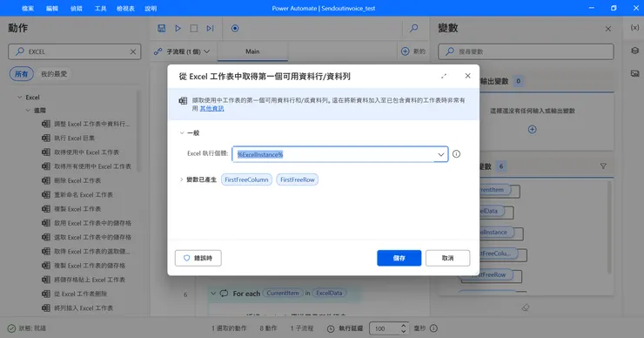Viewport: 644px width, 338px height.
Task: Open the File menu
Action: point(28,8)
